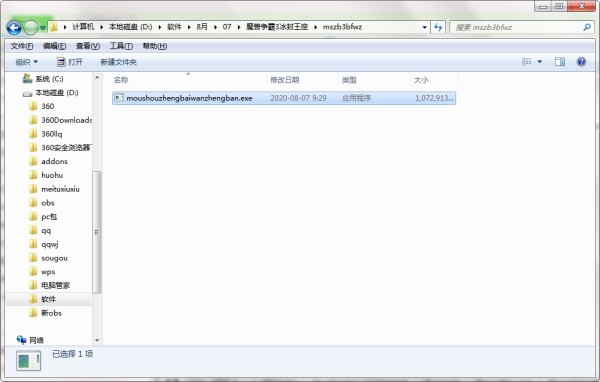Click the 系统 (C:) drive icon
Viewport: 600px width, 382px height.
click(27, 78)
